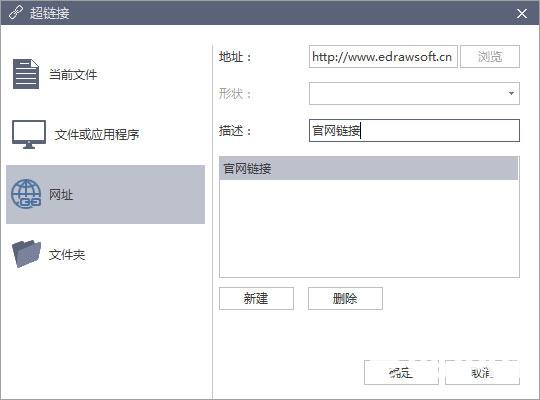Click the monitor icon for file or application

[29, 134]
